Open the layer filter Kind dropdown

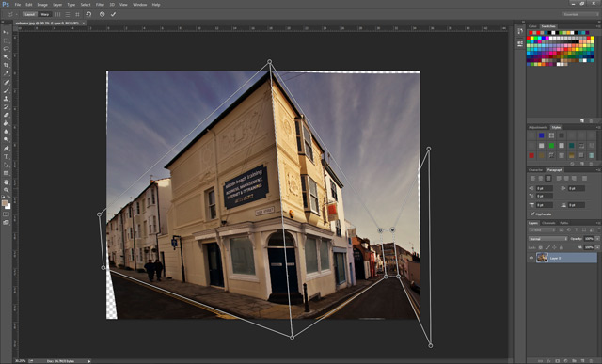(543, 230)
